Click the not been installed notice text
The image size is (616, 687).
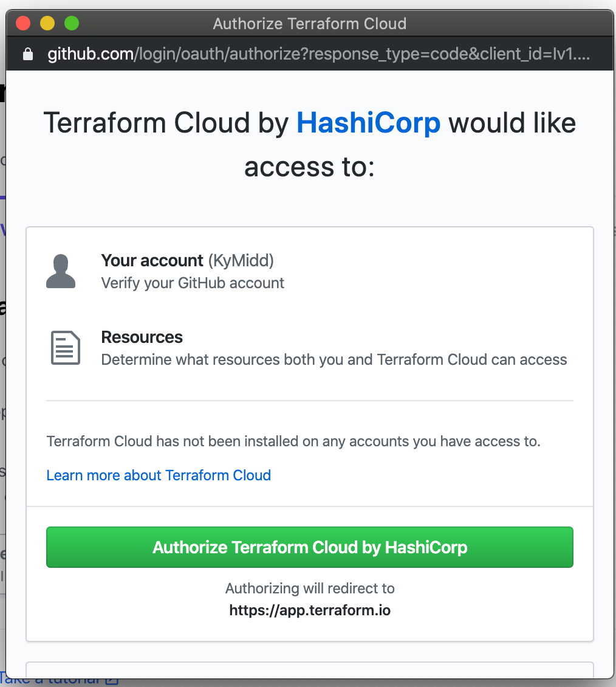click(293, 441)
